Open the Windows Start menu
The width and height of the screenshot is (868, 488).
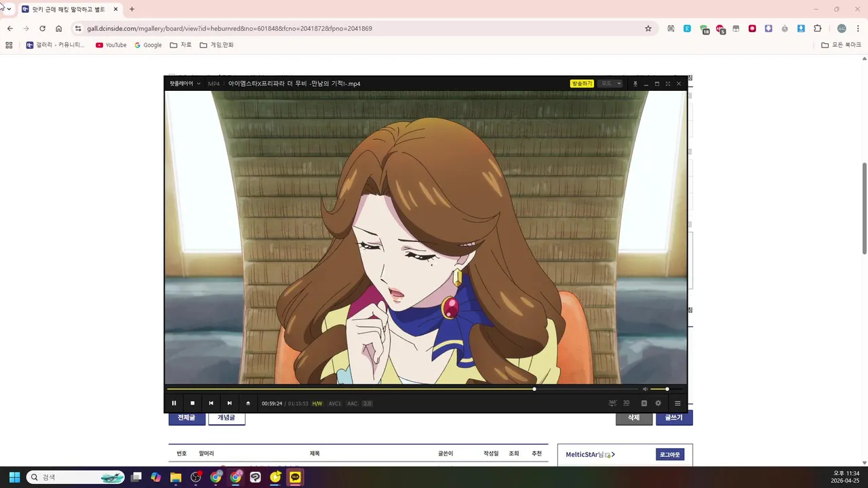tap(14, 477)
